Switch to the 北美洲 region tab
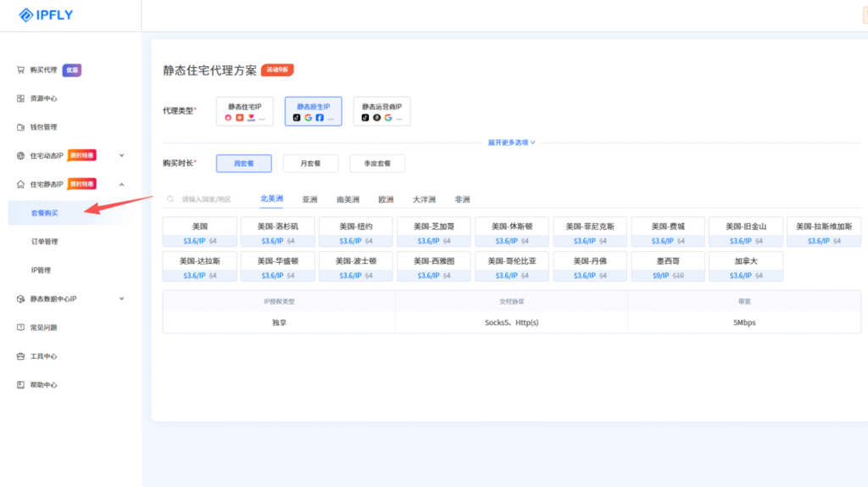Image resolution: width=868 pixels, height=487 pixels. coord(272,199)
